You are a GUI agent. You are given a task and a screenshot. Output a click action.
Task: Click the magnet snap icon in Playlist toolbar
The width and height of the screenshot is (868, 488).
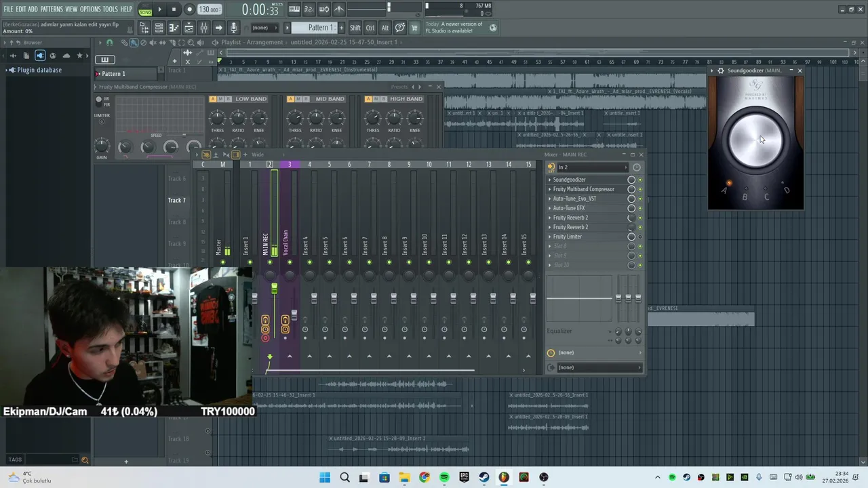[109, 43]
